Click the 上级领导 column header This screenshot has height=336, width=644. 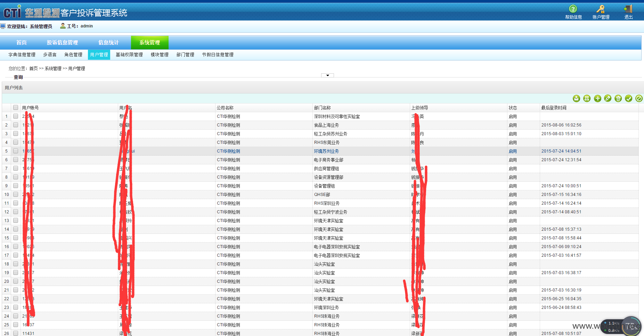click(420, 108)
